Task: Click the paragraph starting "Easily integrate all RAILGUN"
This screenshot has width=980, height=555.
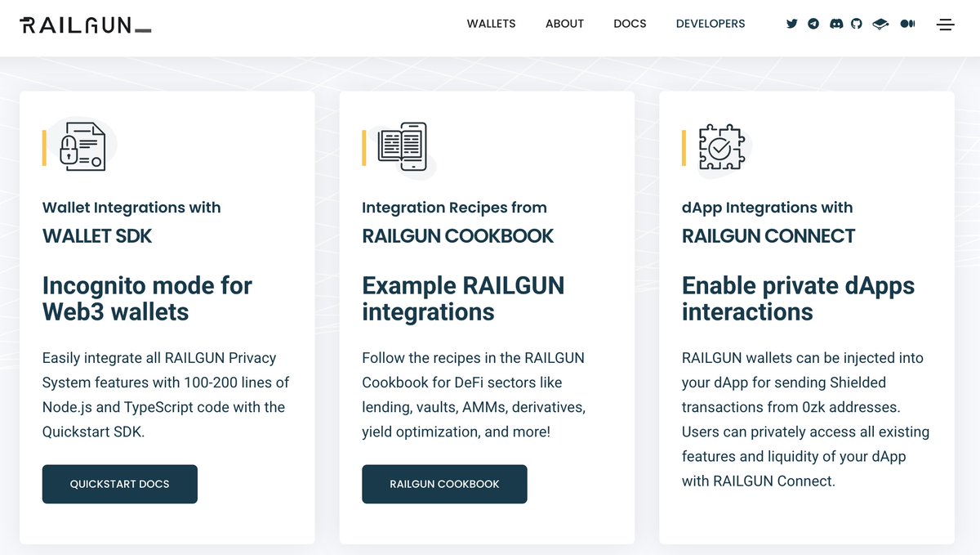Action: [166, 395]
